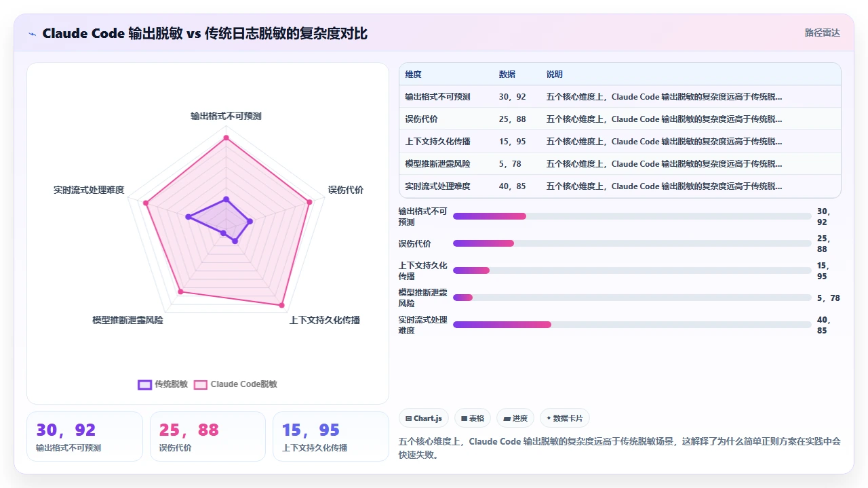Click the pink radar point near 实时流式处理难度

click(145, 202)
